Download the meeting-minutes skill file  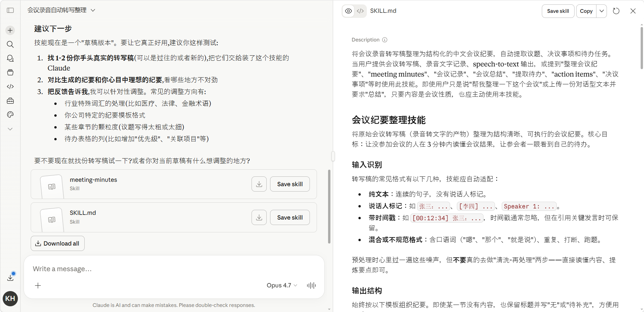tap(259, 184)
